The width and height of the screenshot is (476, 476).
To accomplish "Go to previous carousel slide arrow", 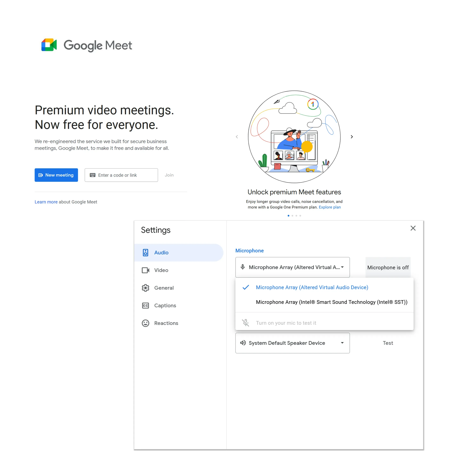I will (237, 137).
